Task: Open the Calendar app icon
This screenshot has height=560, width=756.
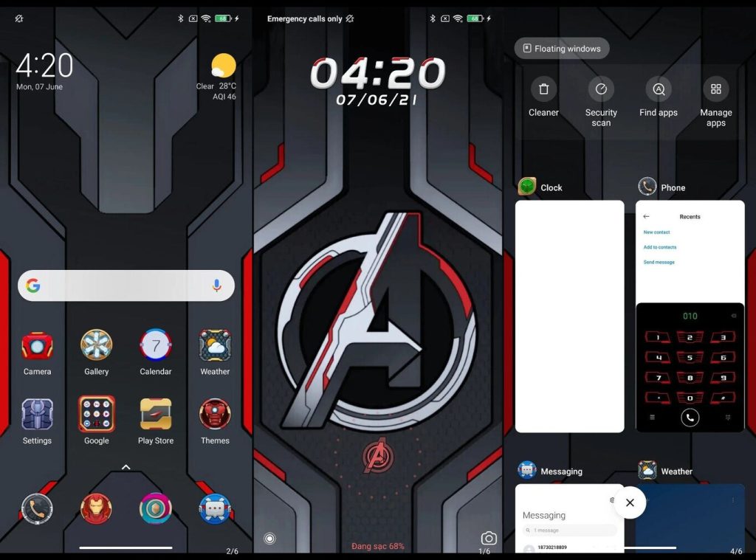Action: coord(156,345)
